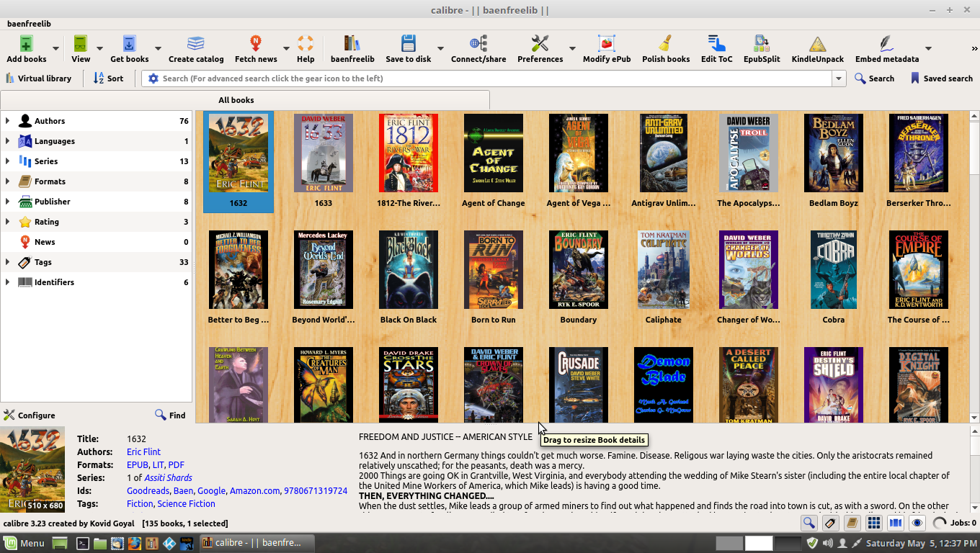980x553 pixels.
Task: Click the Virtual library button
Action: click(39, 78)
